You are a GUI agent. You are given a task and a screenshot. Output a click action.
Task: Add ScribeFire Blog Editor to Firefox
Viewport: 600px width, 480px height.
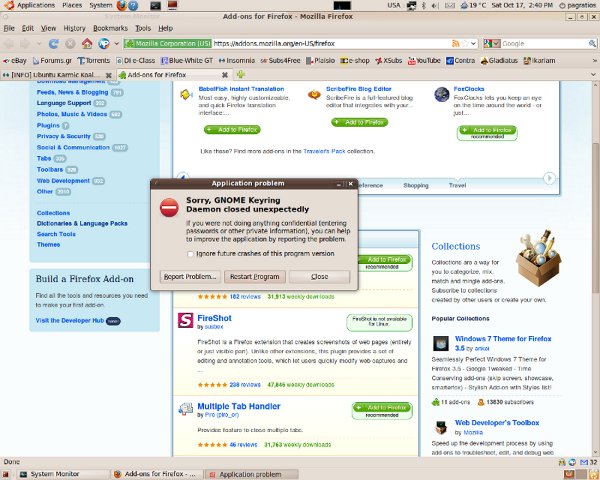[360, 122]
